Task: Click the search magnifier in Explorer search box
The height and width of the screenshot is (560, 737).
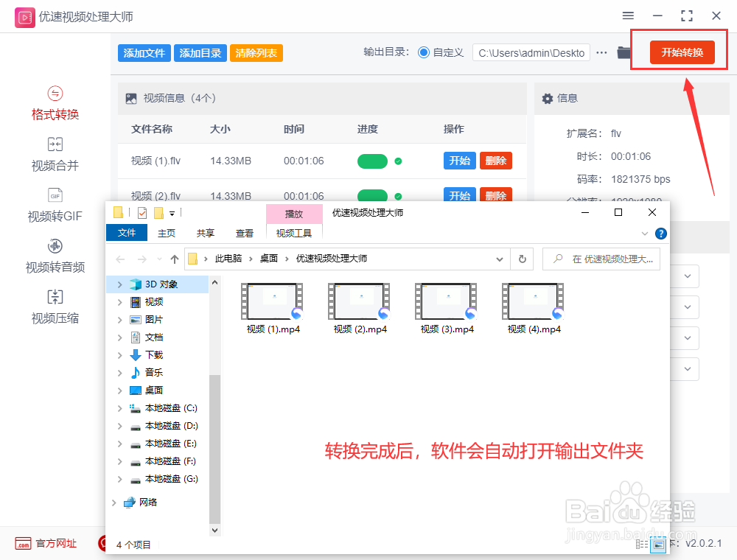Action: click(558, 259)
